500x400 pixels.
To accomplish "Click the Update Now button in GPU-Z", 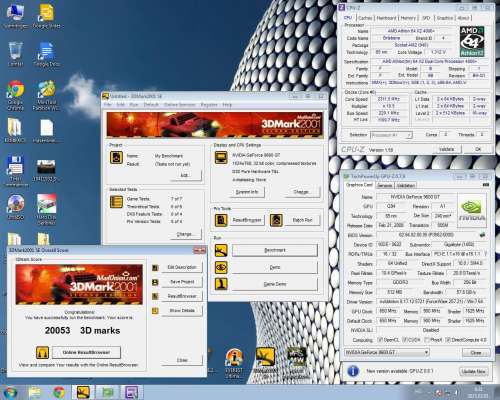I will [x=473, y=371].
